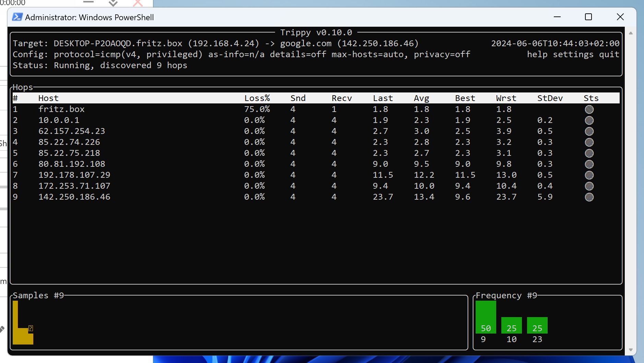
Task: Click the status icon for hop 142.250.186.46
Action: coord(589,197)
